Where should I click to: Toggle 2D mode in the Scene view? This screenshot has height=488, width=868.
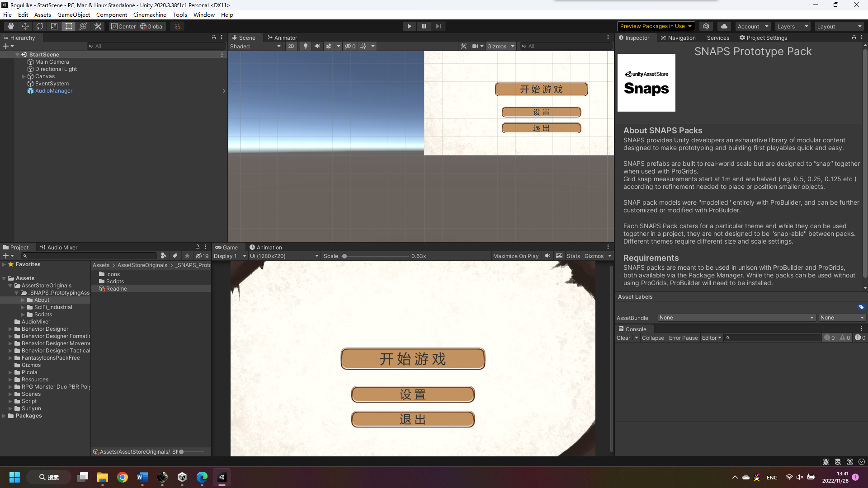tap(291, 46)
